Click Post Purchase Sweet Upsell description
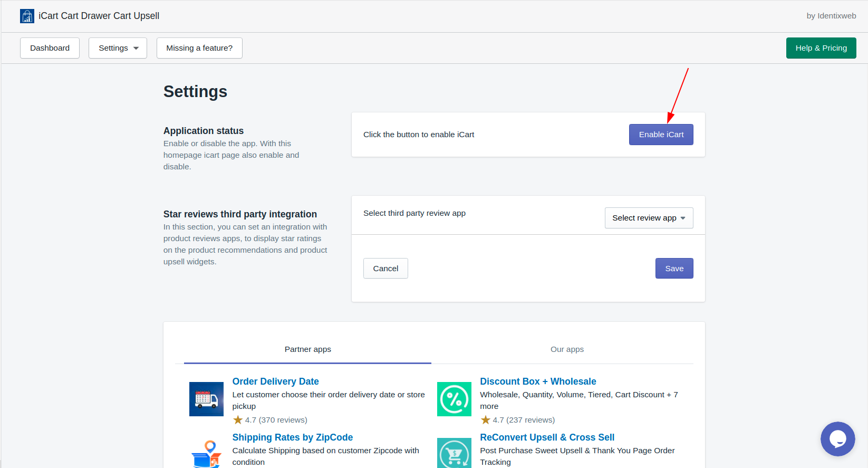Viewport: 868px width, 468px height. [577, 456]
